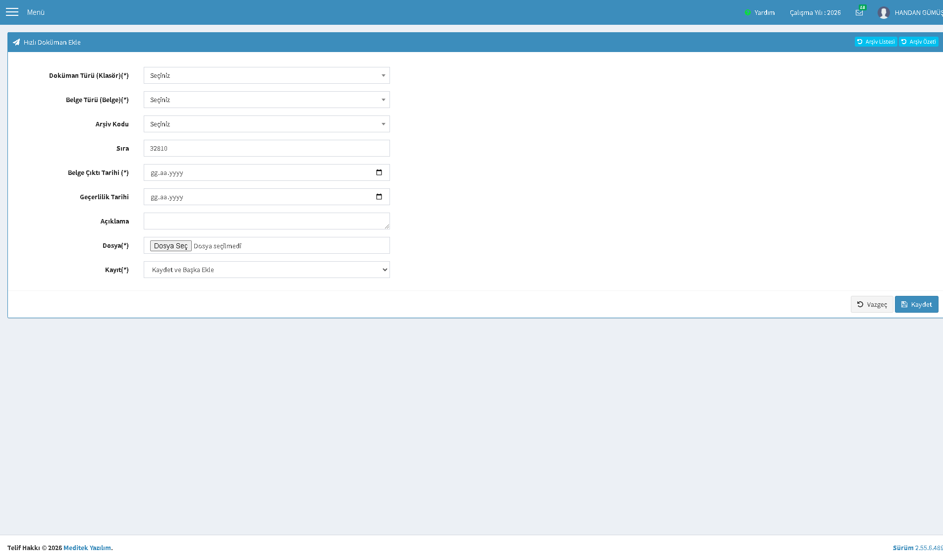Open the Meditek Yazılım footer link

point(87,548)
